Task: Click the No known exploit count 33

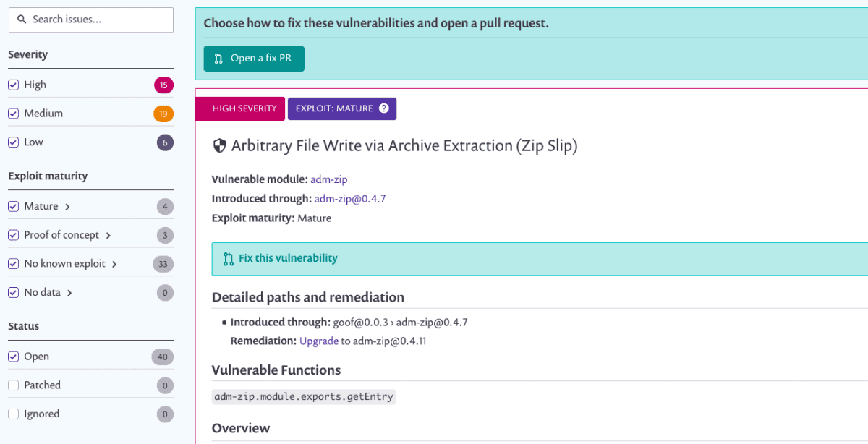Action: (x=163, y=265)
